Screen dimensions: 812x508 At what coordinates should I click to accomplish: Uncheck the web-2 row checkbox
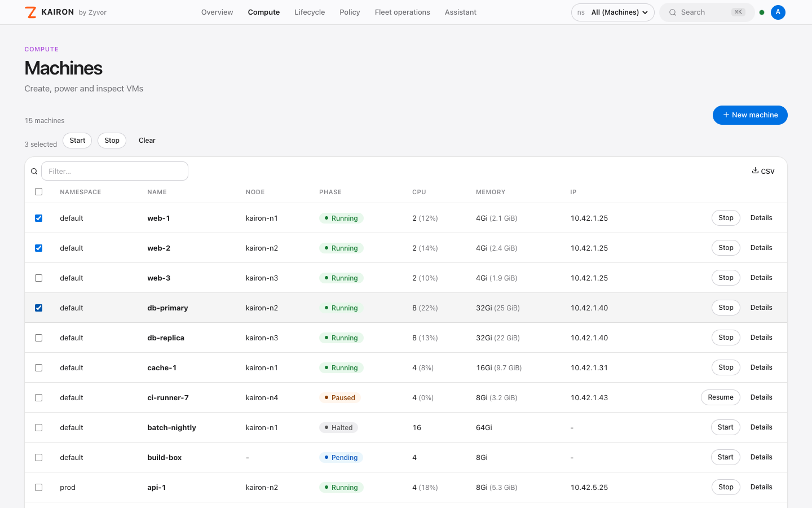39,248
